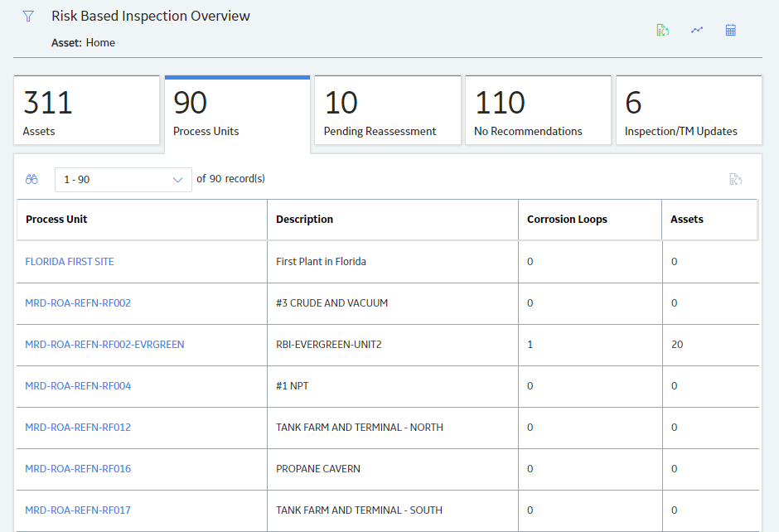
Task: Click the 'PROPANE CAVERN' description cell
Action: (393, 468)
